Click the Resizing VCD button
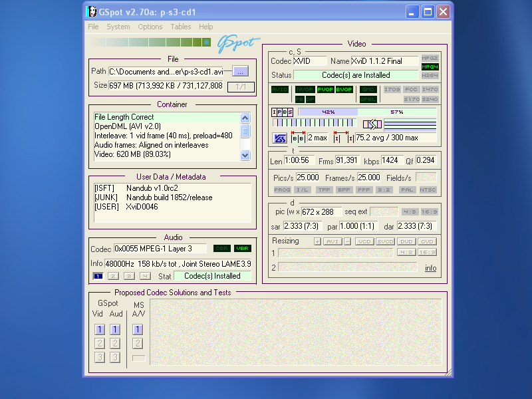532x399 pixels. (364, 241)
